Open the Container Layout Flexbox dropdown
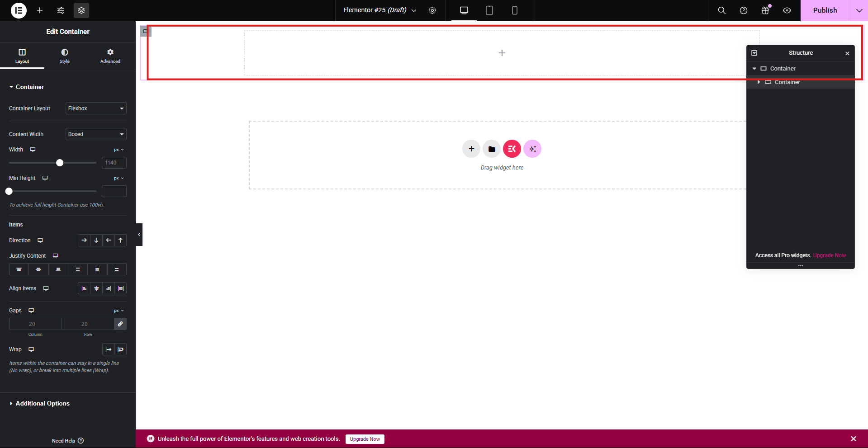This screenshot has height=448, width=868. pyautogui.click(x=95, y=108)
